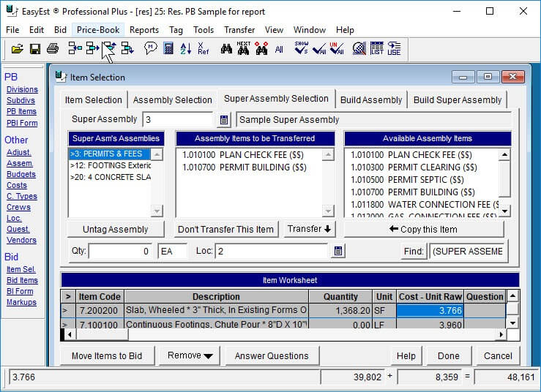The width and height of the screenshot is (541, 392).
Task: Click the Save floppy disk icon
Action: pos(35,48)
